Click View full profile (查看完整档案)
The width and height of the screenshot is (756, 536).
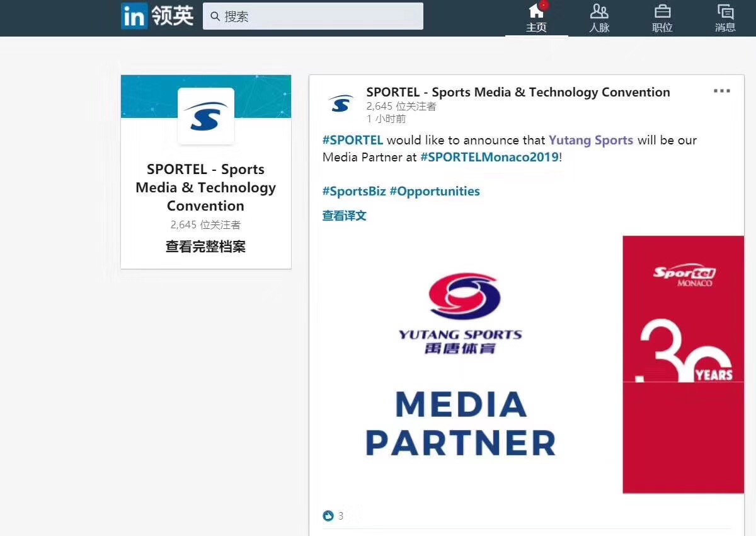pyautogui.click(x=205, y=247)
